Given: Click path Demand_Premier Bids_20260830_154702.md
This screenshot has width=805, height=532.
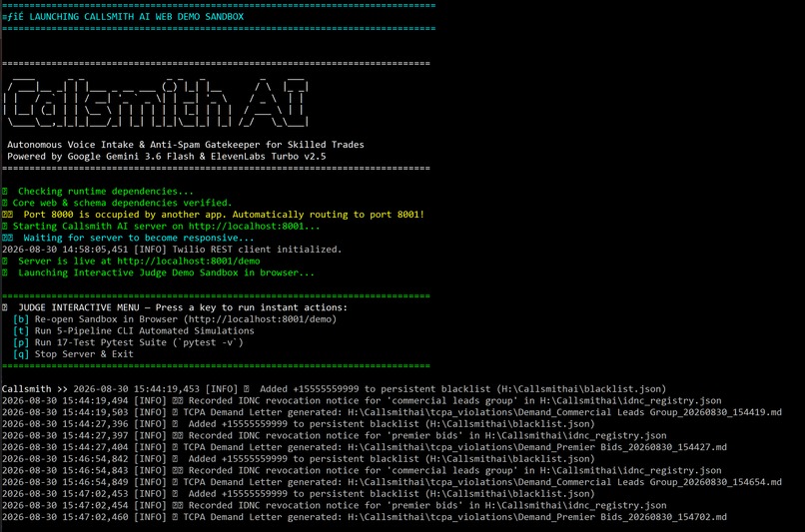Looking at the screenshot, I should (x=537, y=517).
